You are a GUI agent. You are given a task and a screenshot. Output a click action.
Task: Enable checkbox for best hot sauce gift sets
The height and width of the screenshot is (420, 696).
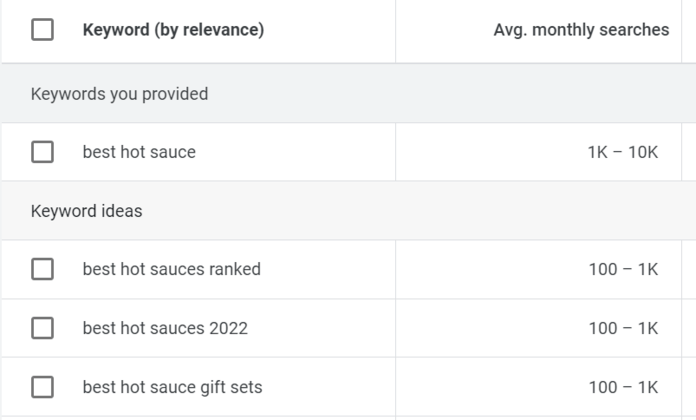[x=42, y=386]
